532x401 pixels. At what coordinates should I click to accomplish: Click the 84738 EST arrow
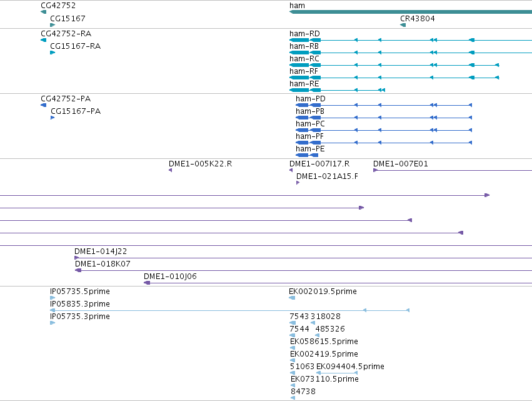[293, 398]
